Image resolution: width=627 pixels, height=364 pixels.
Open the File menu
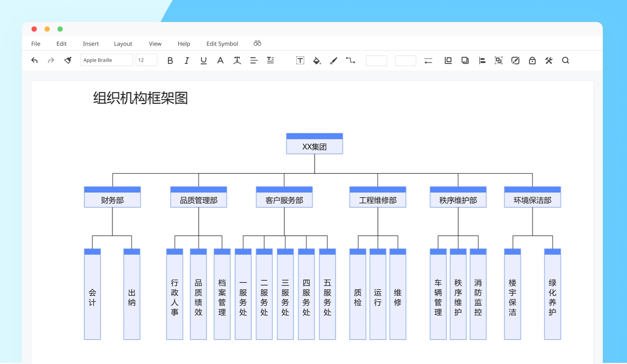[x=36, y=44]
